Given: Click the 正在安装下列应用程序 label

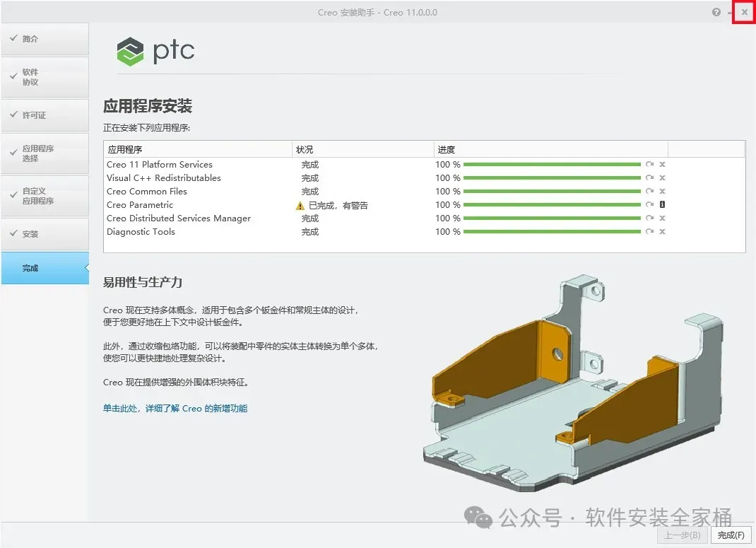Looking at the screenshot, I should [x=146, y=128].
